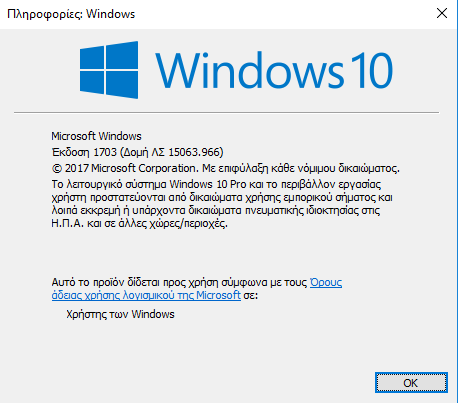The height and width of the screenshot is (403, 458).
Task: Click the Windows wordmark in the banner
Action: pyautogui.click(x=249, y=70)
